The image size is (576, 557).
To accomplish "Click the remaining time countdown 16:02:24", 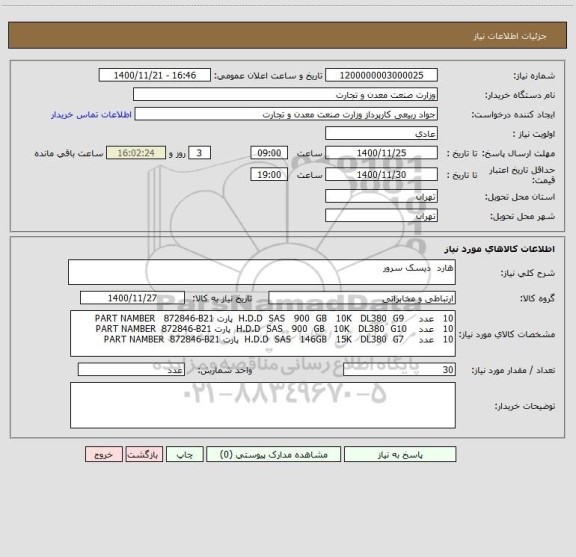I will point(136,152).
